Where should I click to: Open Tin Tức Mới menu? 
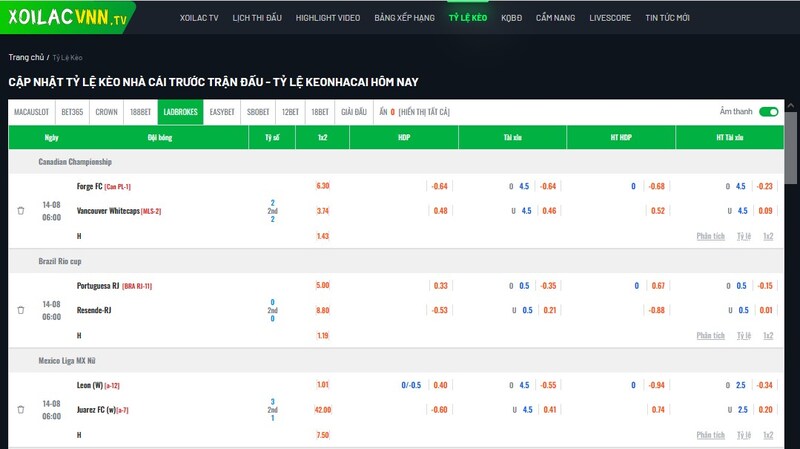pos(667,18)
